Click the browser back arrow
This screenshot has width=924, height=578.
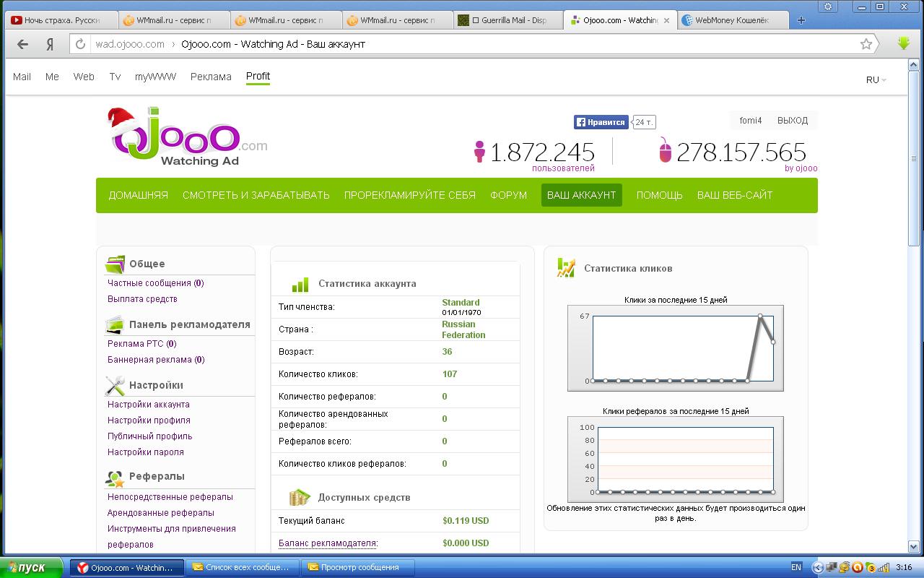(22, 44)
